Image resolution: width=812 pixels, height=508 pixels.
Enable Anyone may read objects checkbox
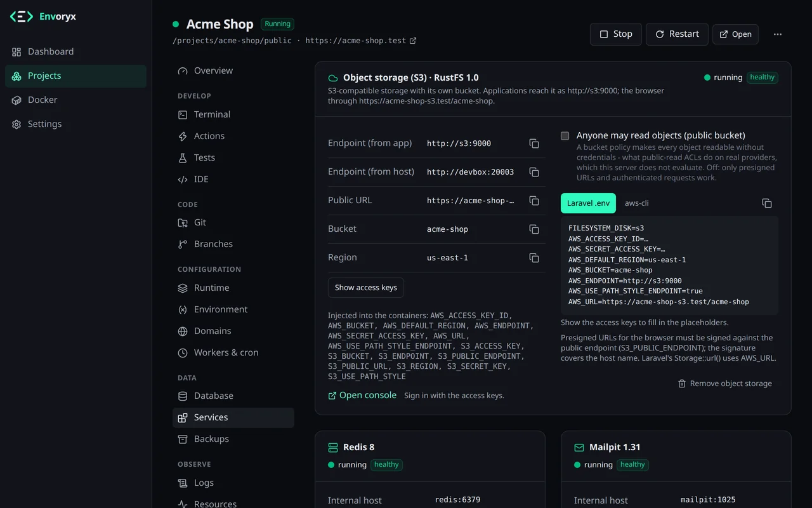point(565,136)
